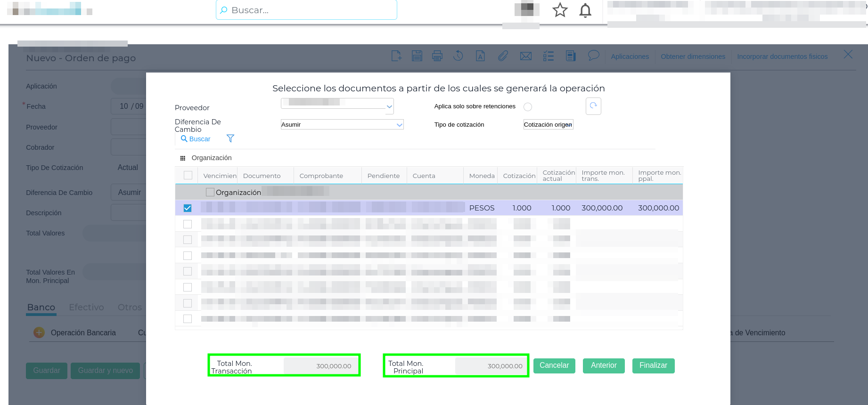The width and height of the screenshot is (868, 405).
Task: Click the document with letter A icon
Action: (x=480, y=56)
